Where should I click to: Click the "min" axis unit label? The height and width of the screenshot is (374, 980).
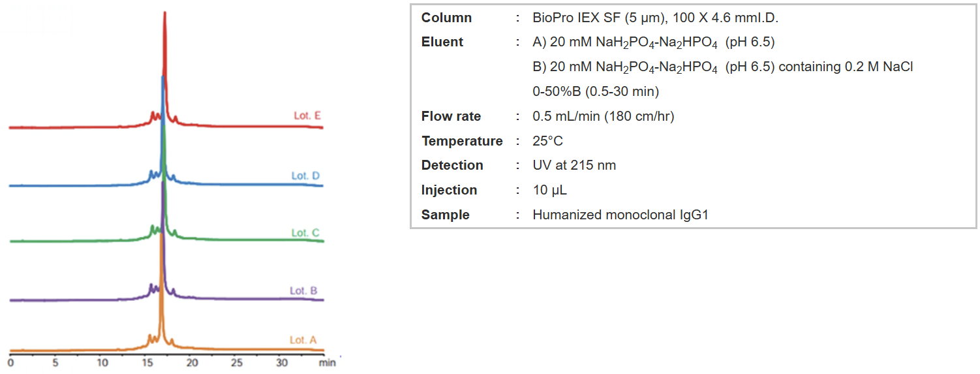tap(327, 362)
